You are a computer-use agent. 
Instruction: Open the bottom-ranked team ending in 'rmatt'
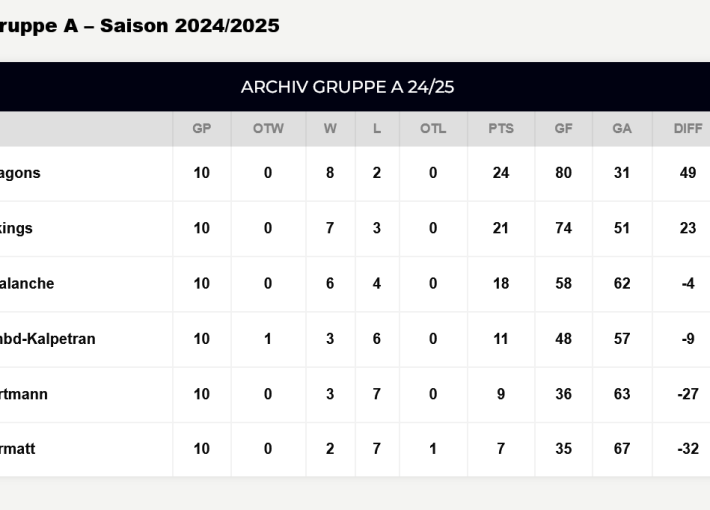click(x=18, y=449)
